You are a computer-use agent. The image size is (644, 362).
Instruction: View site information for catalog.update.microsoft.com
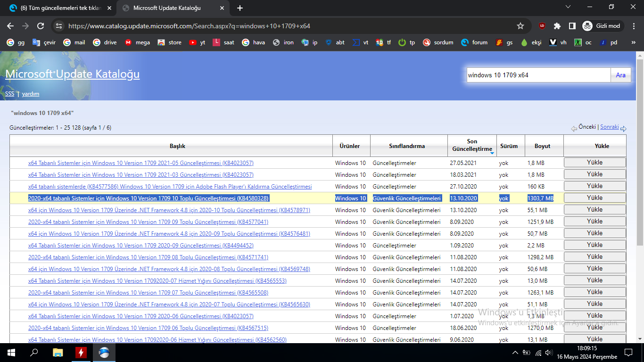[x=58, y=26]
